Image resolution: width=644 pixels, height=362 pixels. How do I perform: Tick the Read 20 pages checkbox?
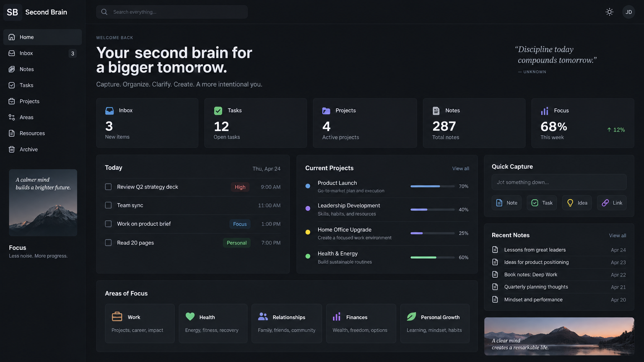click(108, 243)
